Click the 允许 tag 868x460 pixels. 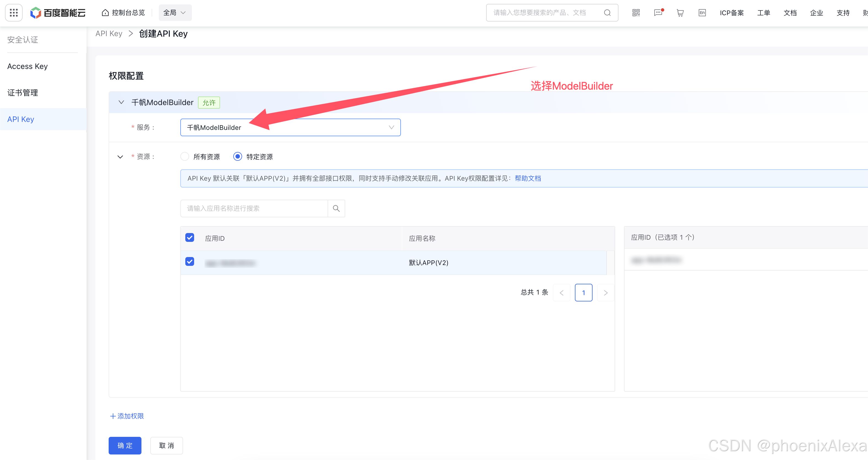(x=209, y=102)
